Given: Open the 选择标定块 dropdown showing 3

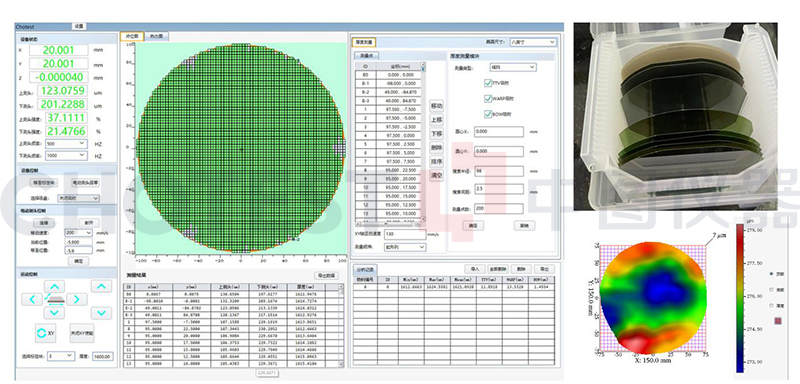Looking at the screenshot, I should tap(61, 356).
